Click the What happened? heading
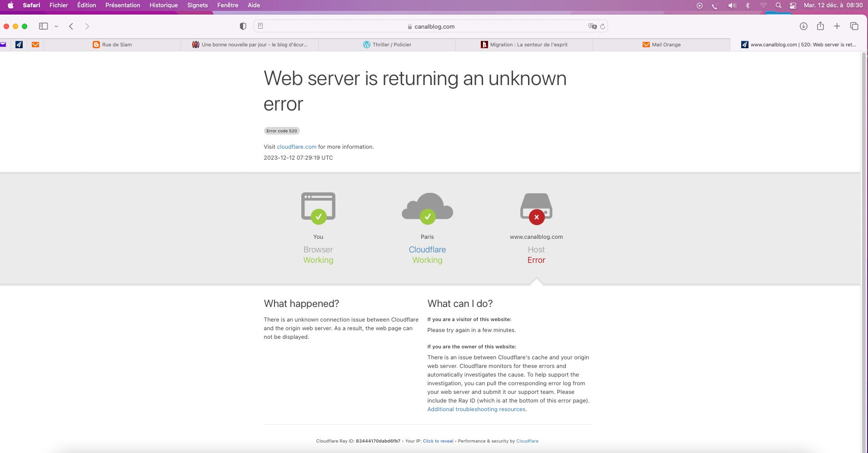868x453 pixels. (301, 304)
